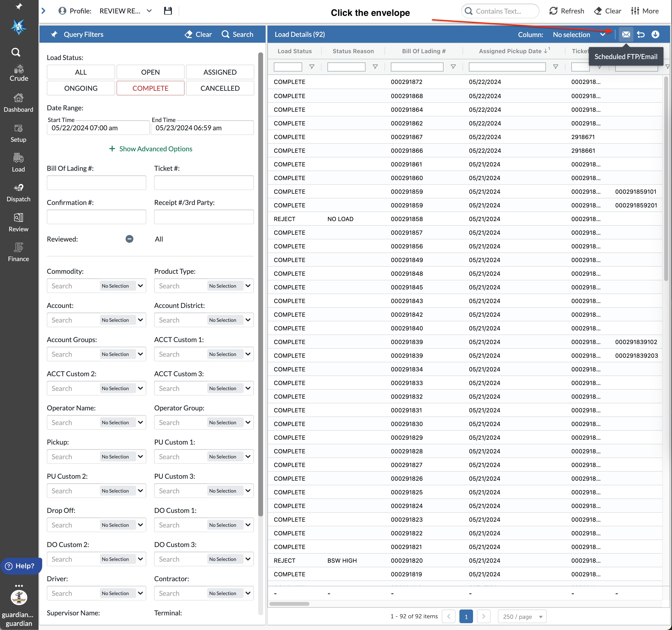Click the three dots above the user avatar
The width and height of the screenshot is (672, 630).
click(x=19, y=585)
